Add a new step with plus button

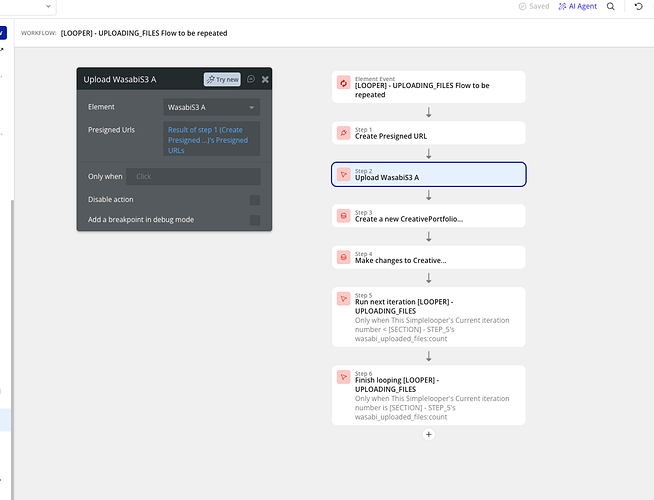(428, 435)
